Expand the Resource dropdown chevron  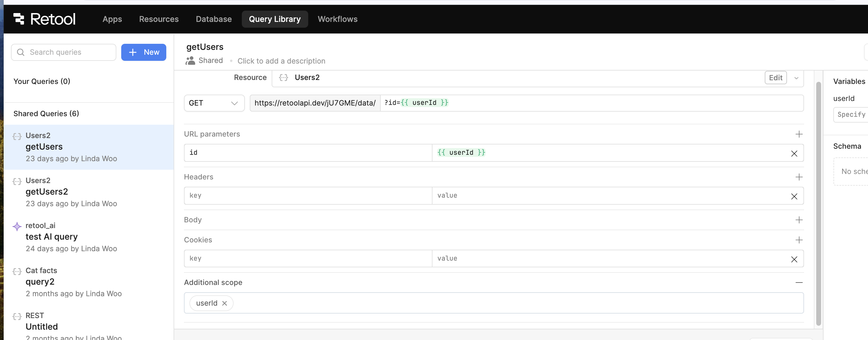(x=796, y=78)
